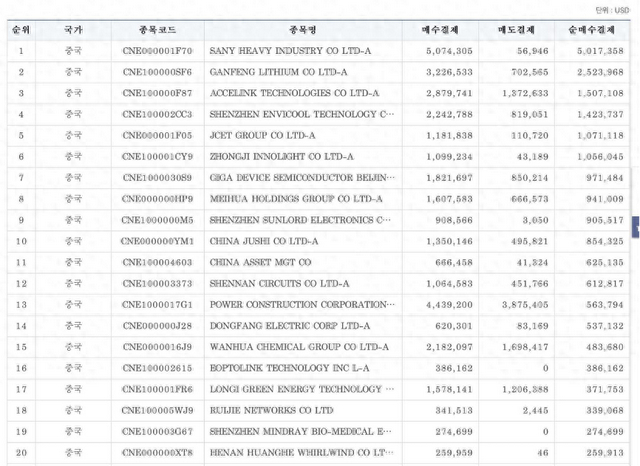
Task: Click stock code CNE100002CC3
Action: tap(158, 114)
